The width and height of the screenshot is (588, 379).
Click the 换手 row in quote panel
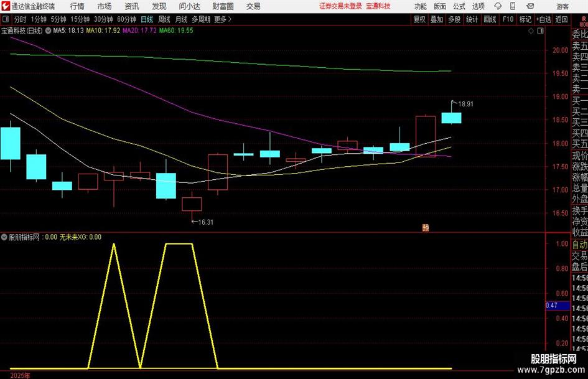[x=580, y=210]
